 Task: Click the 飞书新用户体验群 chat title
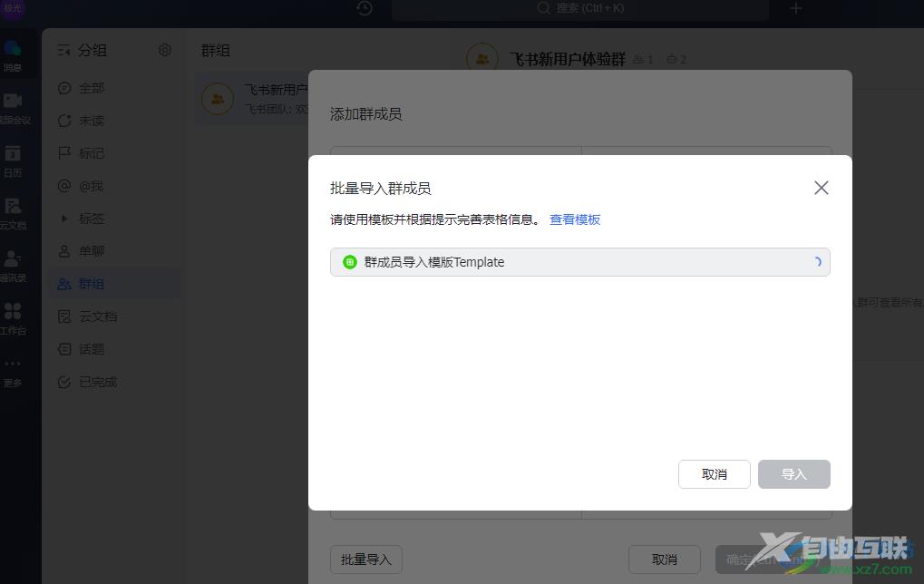[x=568, y=60]
